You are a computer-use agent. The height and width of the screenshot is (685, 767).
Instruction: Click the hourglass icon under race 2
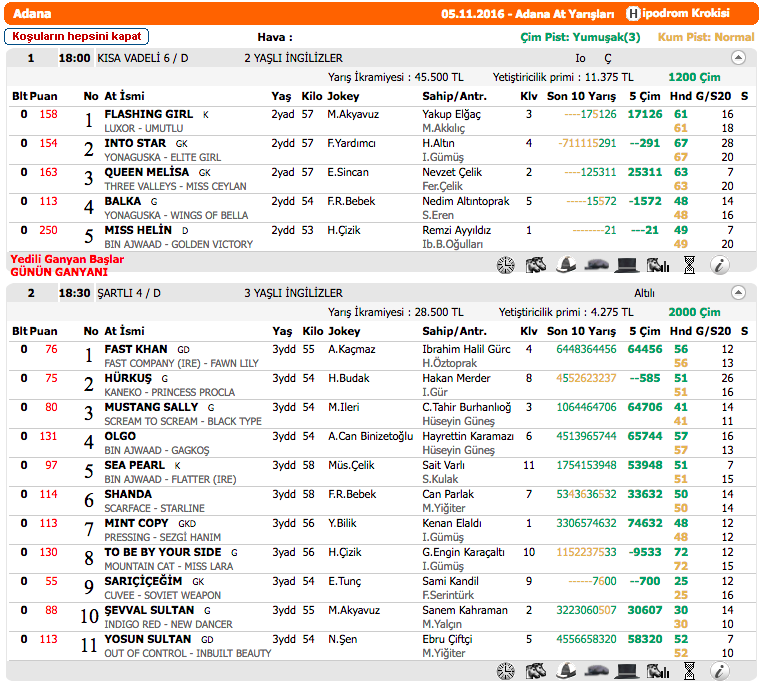point(688,670)
